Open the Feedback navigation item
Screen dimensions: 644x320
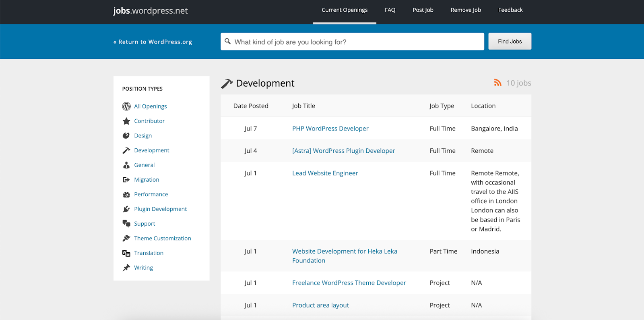click(510, 10)
